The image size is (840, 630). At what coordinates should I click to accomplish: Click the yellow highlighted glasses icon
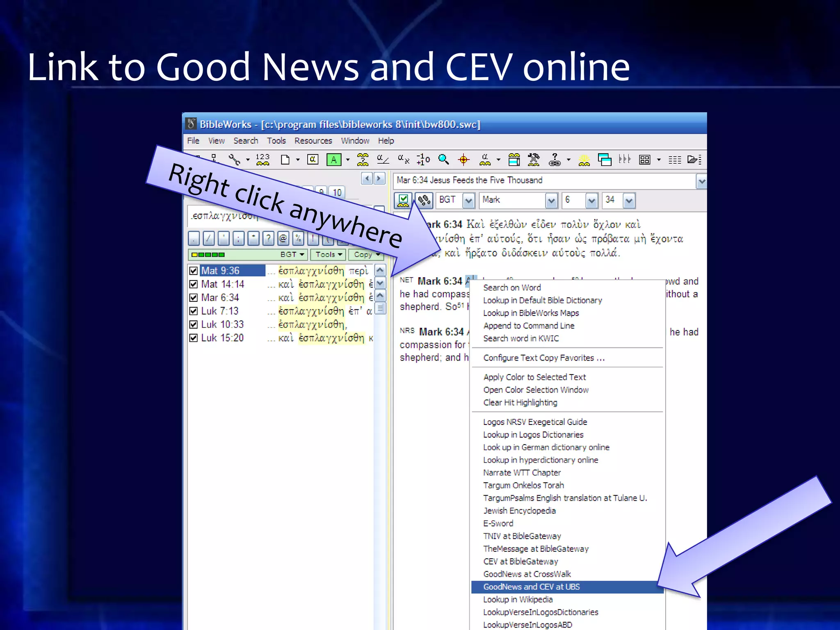point(584,160)
